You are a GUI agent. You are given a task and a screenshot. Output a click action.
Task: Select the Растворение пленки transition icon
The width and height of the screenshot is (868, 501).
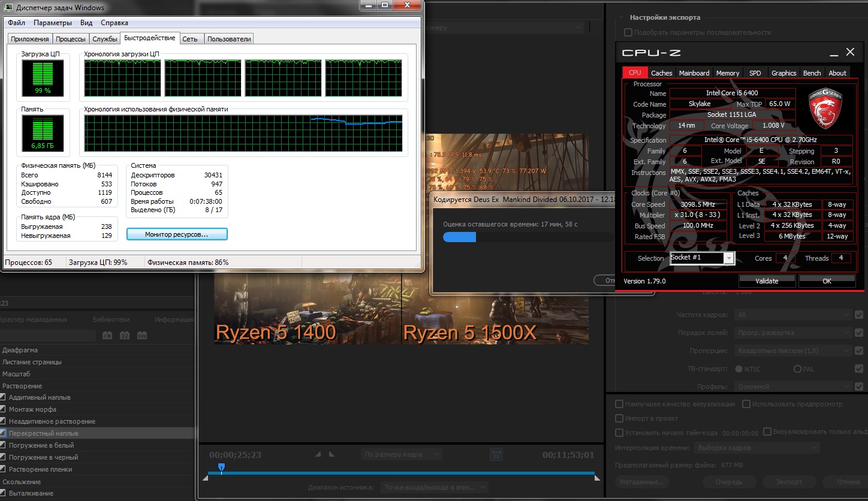[3, 469]
